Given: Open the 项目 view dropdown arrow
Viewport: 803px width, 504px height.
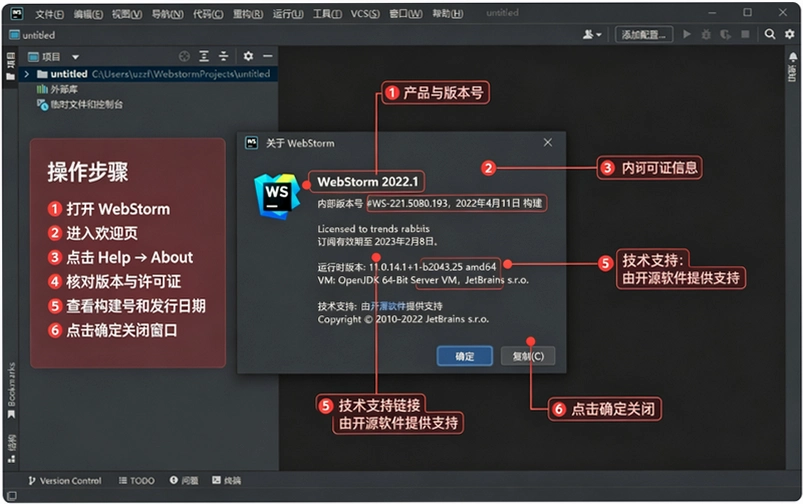Looking at the screenshot, I should click(x=75, y=57).
